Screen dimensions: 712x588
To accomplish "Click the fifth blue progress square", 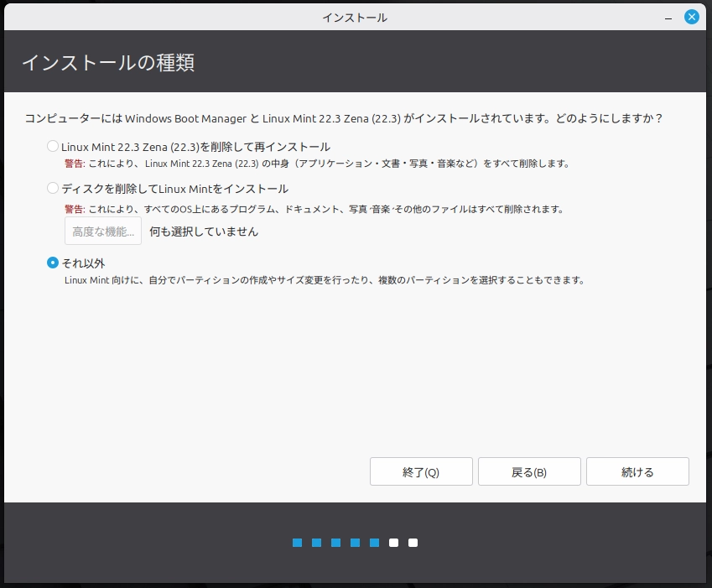I will pyautogui.click(x=374, y=543).
